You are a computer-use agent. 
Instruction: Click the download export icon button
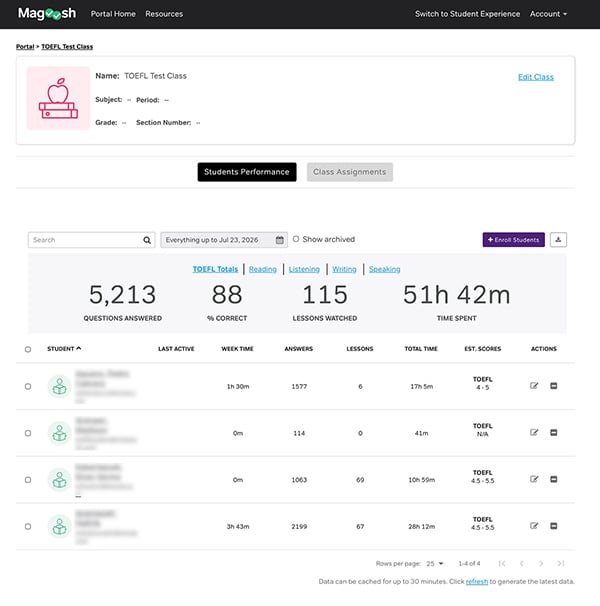pos(558,240)
